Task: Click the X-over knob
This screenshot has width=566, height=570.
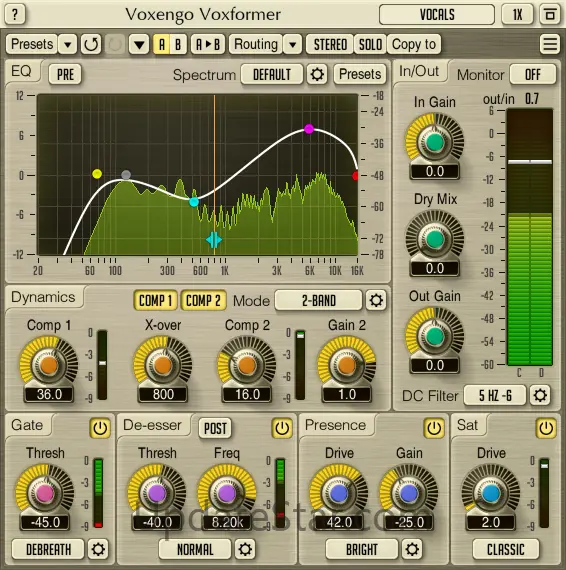Action: coord(163,365)
